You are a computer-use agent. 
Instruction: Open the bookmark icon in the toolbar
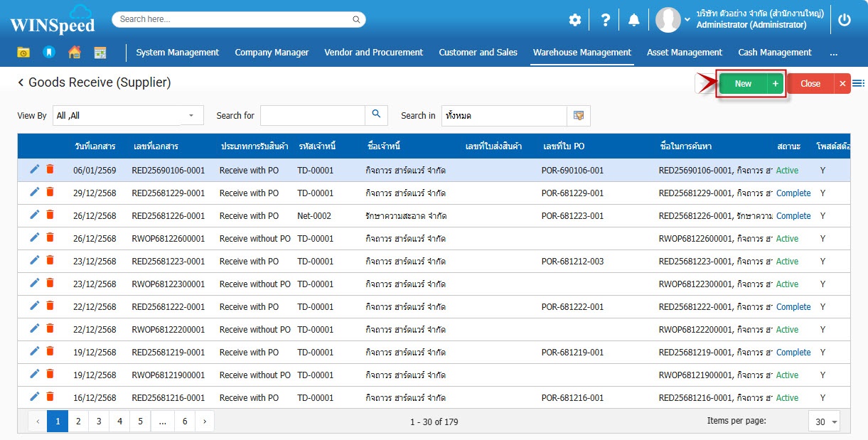pos(48,53)
